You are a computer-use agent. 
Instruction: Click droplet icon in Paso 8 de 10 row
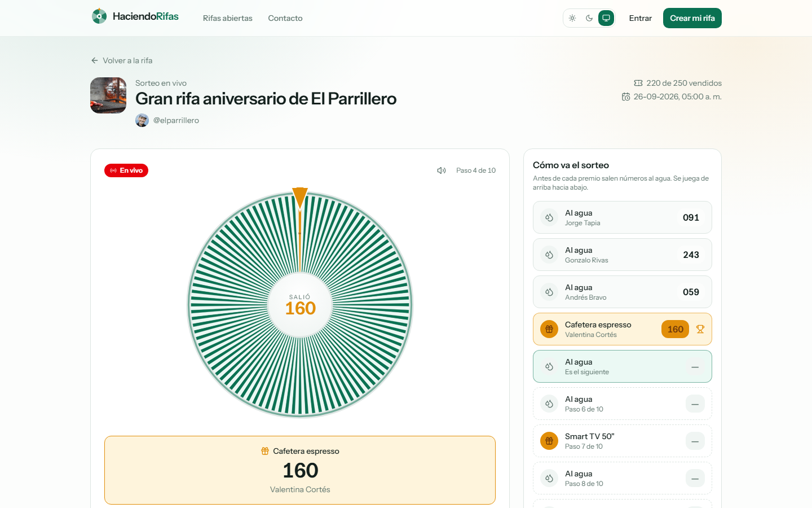[549, 478]
